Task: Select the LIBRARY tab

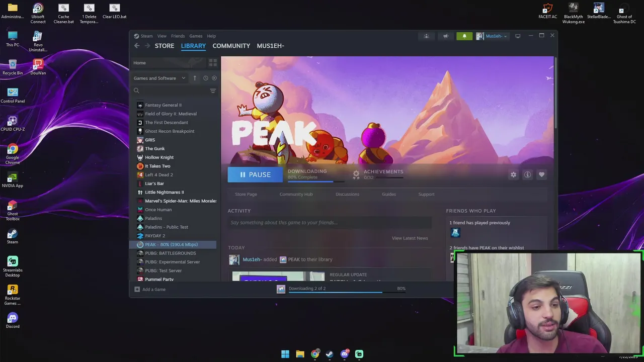Action: [193, 46]
